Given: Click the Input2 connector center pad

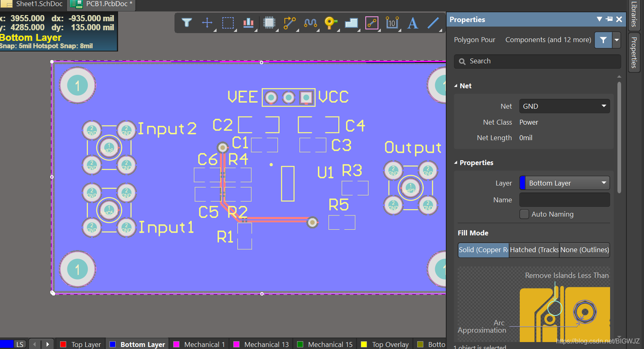Looking at the screenshot, I should click(109, 148).
